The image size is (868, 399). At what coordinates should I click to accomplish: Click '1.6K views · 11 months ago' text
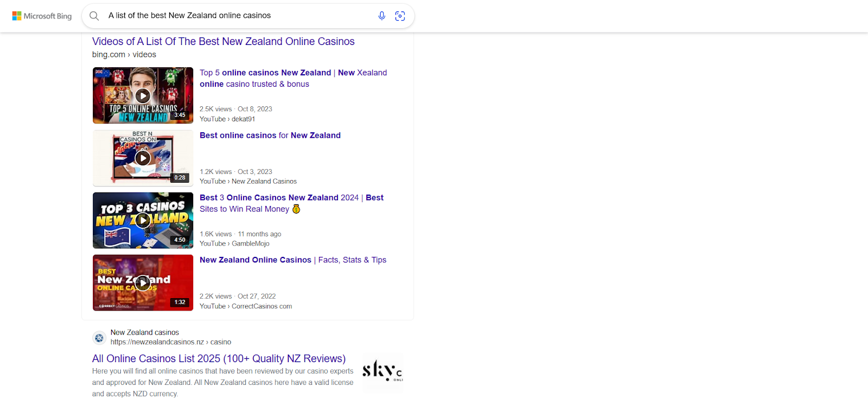[x=240, y=234]
